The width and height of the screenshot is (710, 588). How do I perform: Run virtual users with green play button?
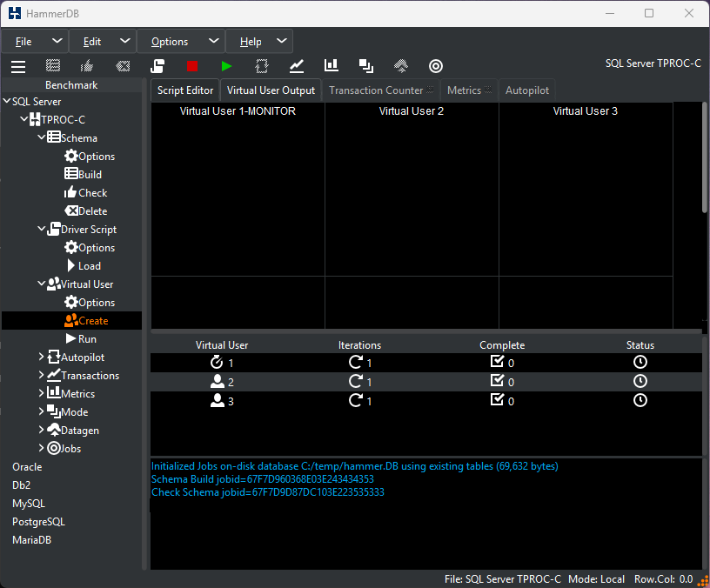point(227,66)
